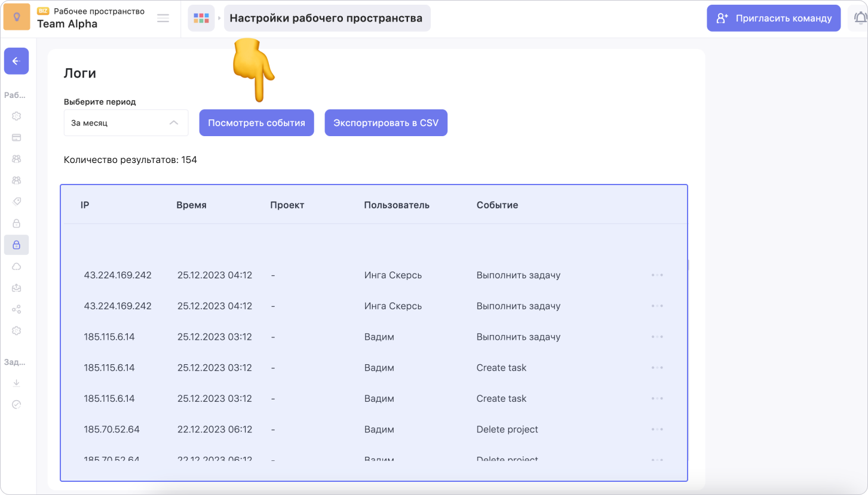Open the share nodes icon in sidebar

tap(17, 309)
